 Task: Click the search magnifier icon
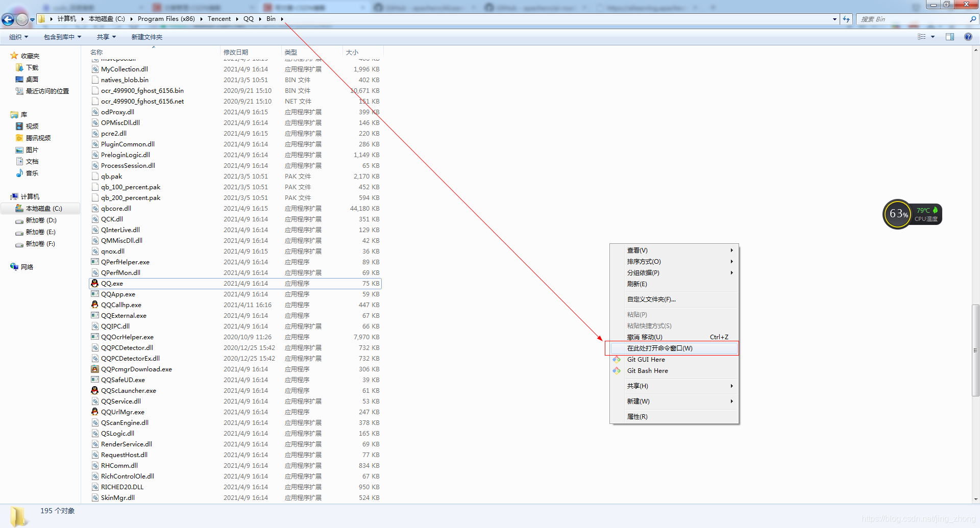[x=972, y=19]
